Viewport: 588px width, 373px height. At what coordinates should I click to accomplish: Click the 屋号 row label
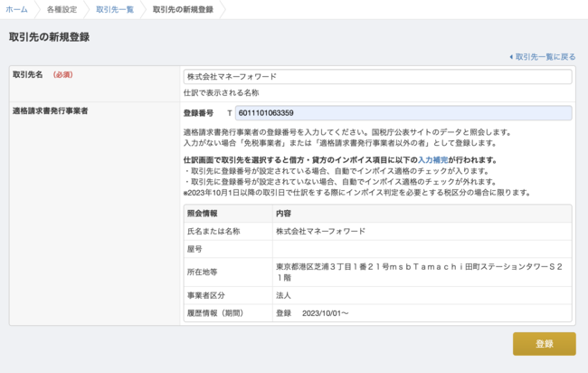[194, 249]
